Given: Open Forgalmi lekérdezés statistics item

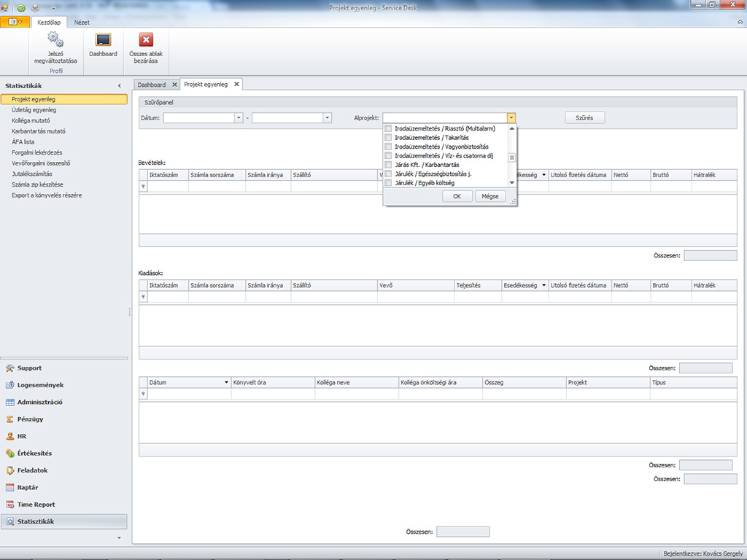Looking at the screenshot, I should coord(36,152).
